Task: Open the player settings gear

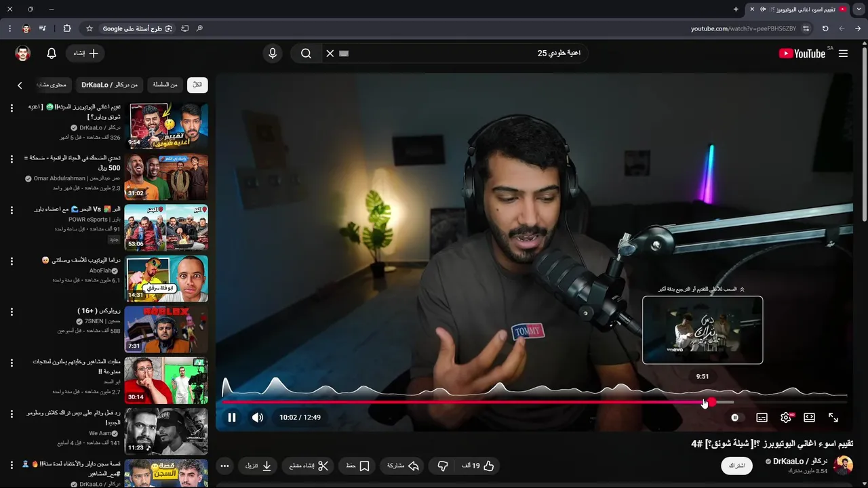Action: (786, 418)
